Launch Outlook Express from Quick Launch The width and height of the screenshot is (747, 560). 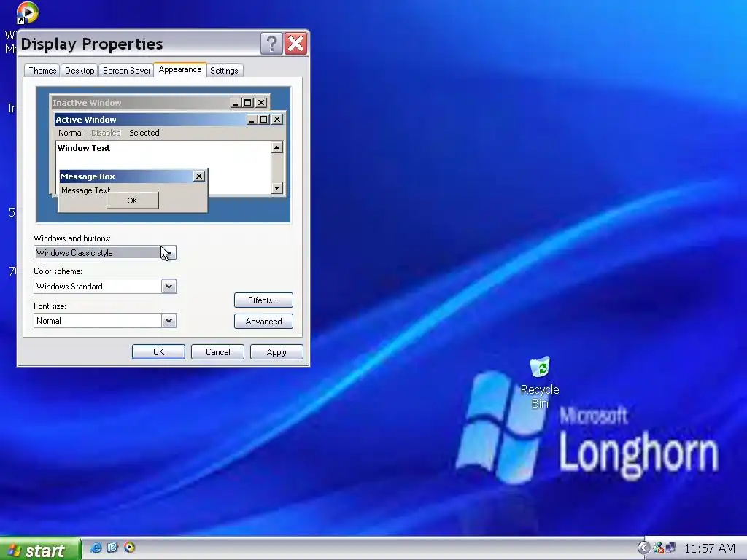pyautogui.click(x=112, y=548)
